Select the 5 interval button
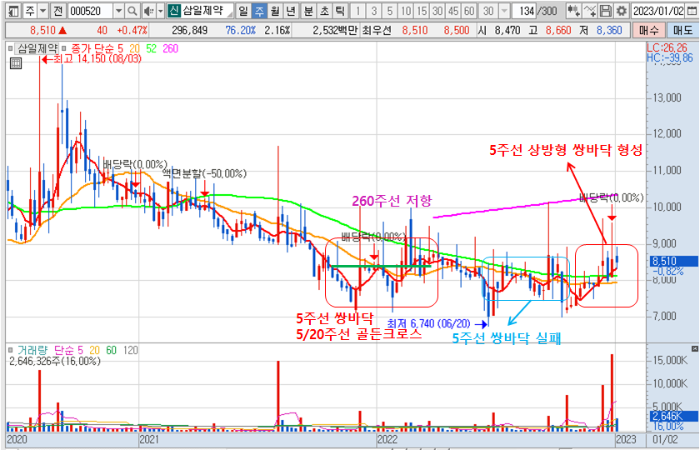700x450 pixels. tap(390, 11)
